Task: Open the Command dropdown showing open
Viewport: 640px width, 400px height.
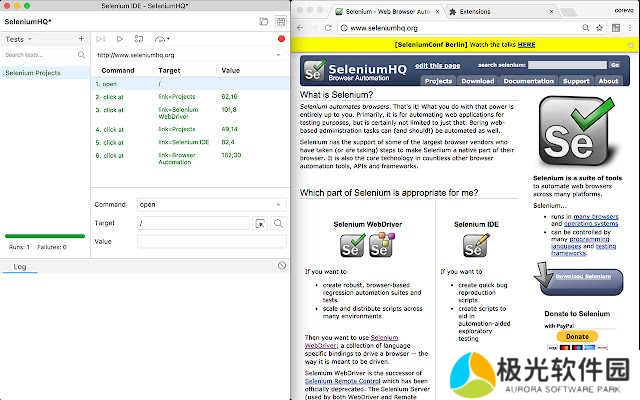Action: click(211, 204)
